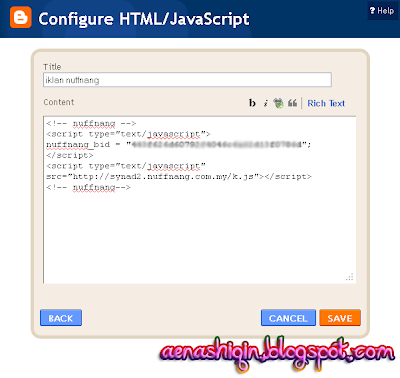This screenshot has width=400, height=378.
Task: Click the first '<!-- nuffnang -->' comment line
Action: 91,124
